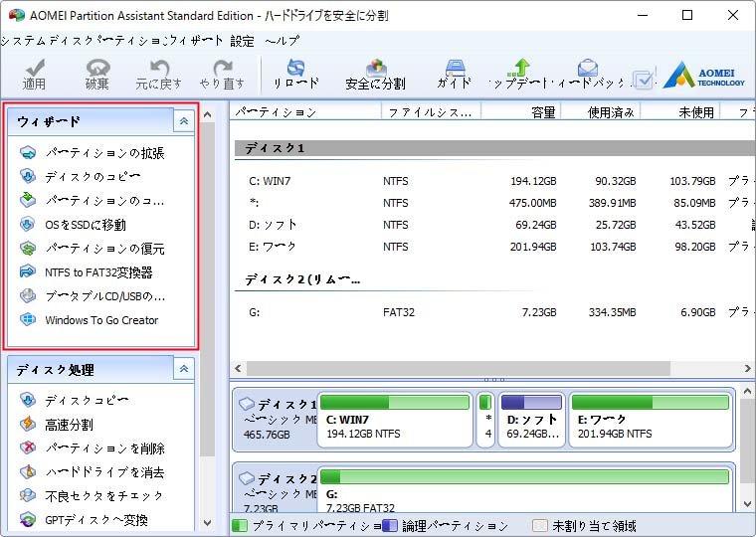
Task: Open the ディスク menu
Action: 71,41
